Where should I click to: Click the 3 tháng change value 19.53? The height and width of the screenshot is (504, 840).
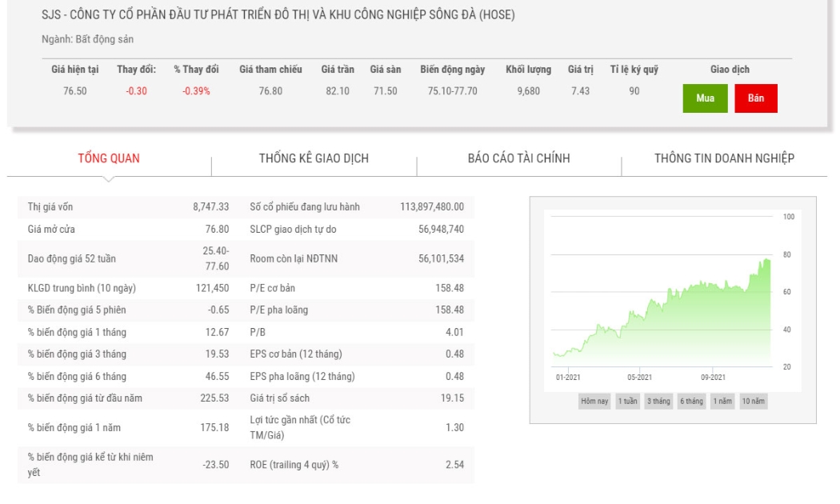tap(218, 354)
